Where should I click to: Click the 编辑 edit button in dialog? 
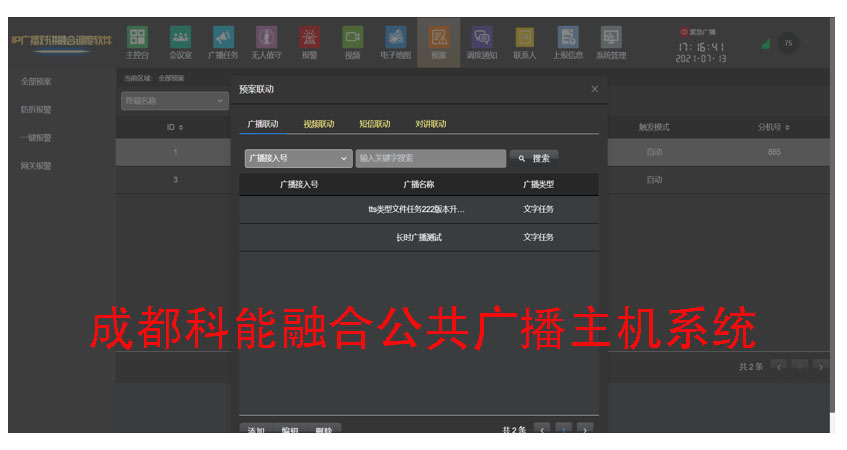[x=290, y=429]
